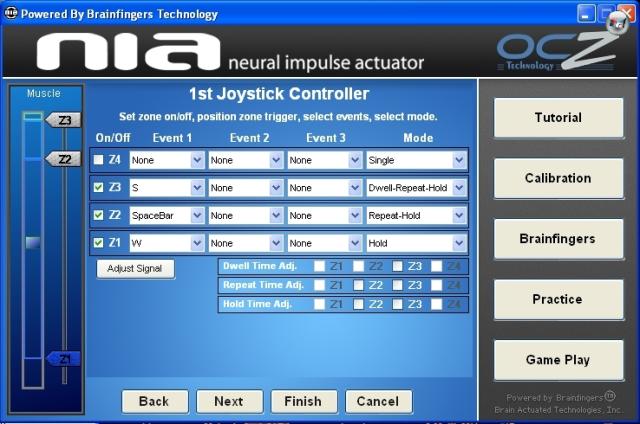Click the Muscle signal level indicator

click(33, 242)
